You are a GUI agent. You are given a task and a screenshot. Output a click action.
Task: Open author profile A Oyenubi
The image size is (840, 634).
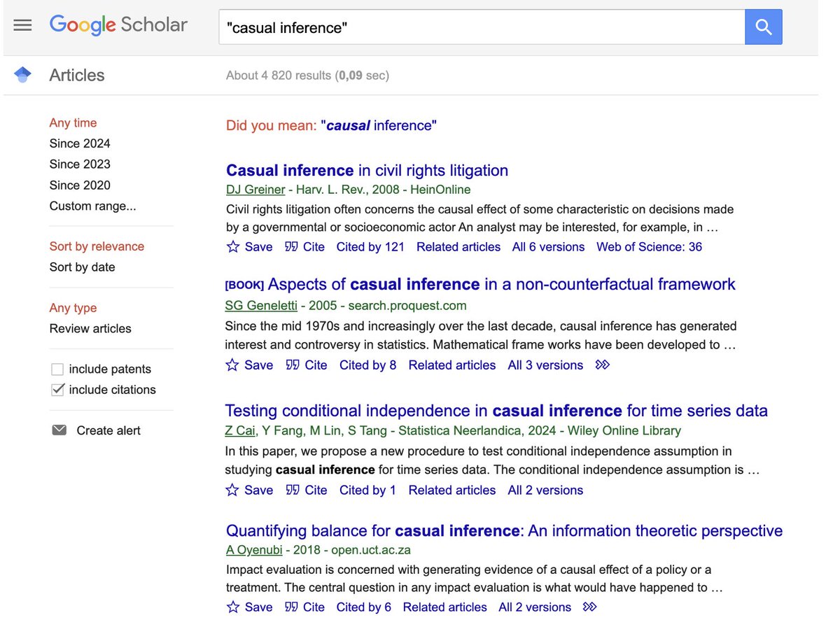tap(254, 550)
